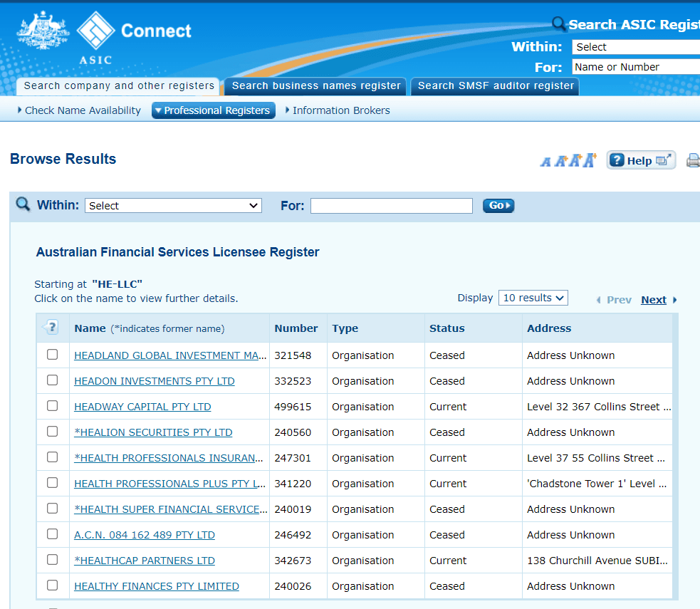Click the largest font size A icon
This screenshot has width=700, height=609.
(x=590, y=160)
